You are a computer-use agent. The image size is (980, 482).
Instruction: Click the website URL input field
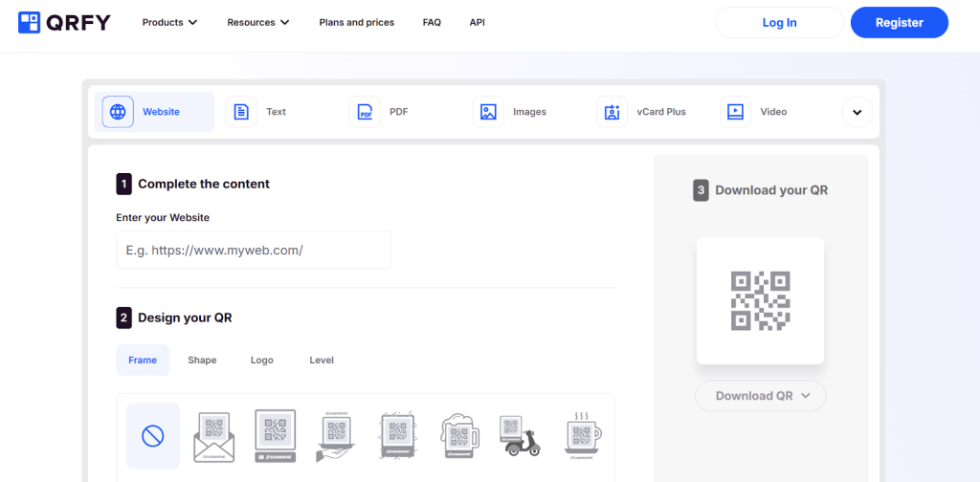point(254,251)
